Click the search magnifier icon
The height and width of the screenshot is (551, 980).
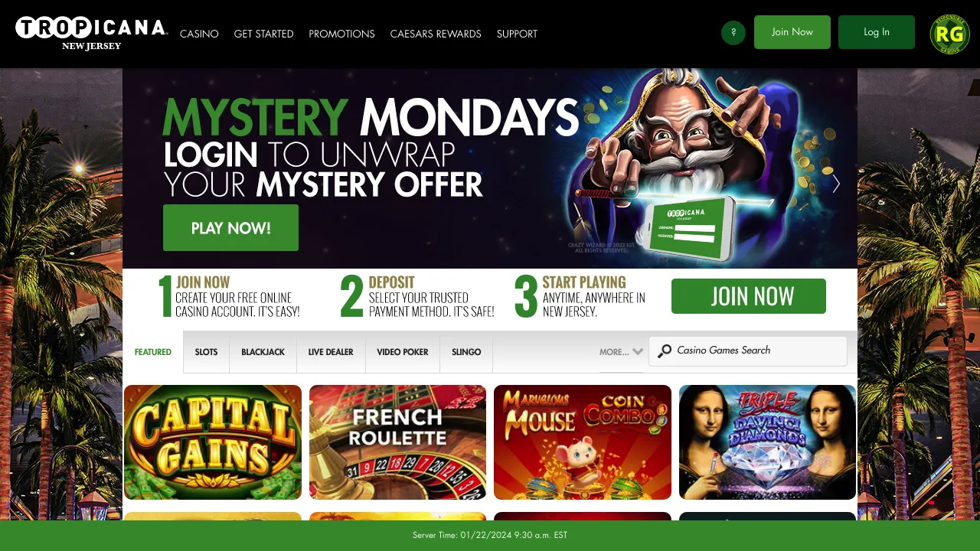tap(665, 350)
